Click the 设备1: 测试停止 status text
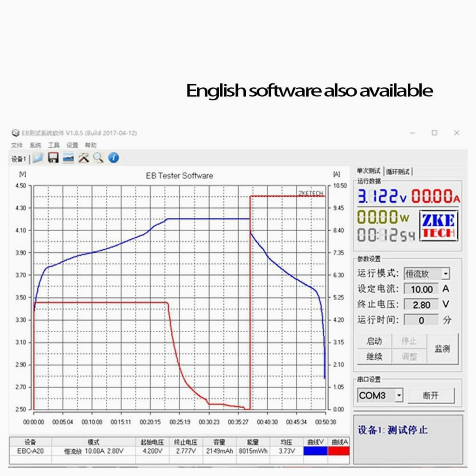Viewport: 476px width, 476px height. pyautogui.click(x=392, y=430)
